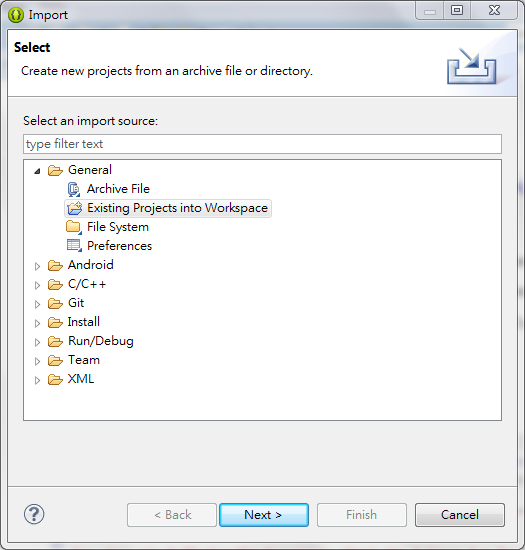Maximize the Import dialog window
The width and height of the screenshot is (525, 550).
pos(457,11)
